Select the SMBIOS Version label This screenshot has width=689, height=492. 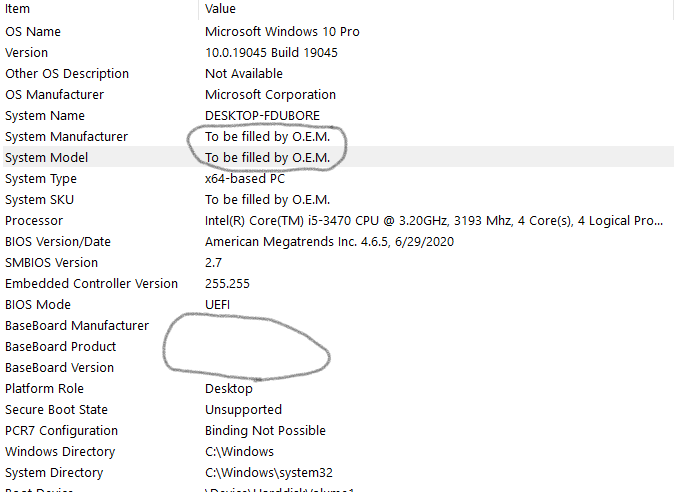[51, 263]
